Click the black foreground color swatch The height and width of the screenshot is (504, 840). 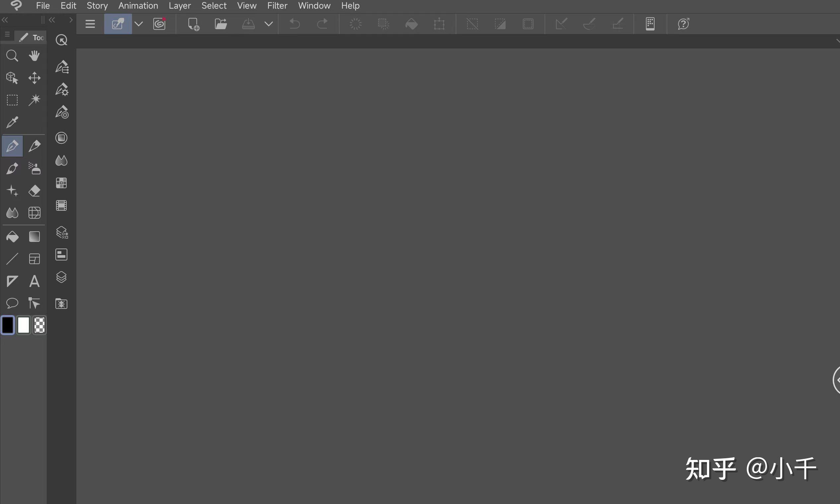(8, 325)
